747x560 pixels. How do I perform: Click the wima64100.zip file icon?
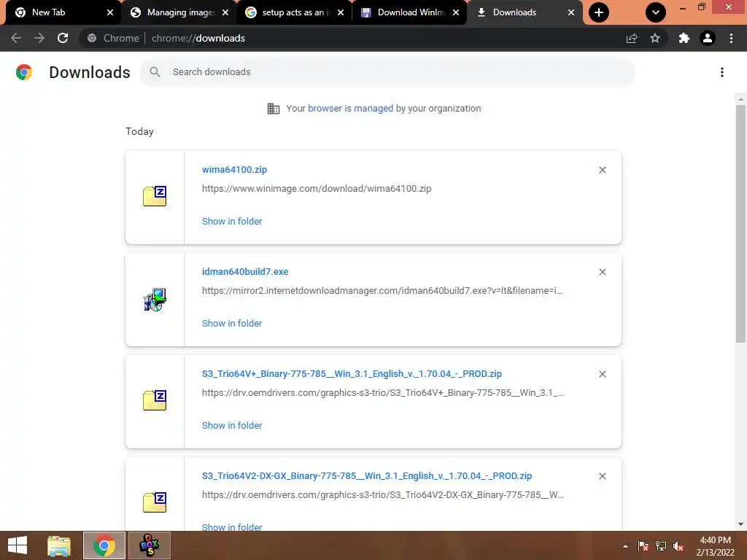point(155,195)
